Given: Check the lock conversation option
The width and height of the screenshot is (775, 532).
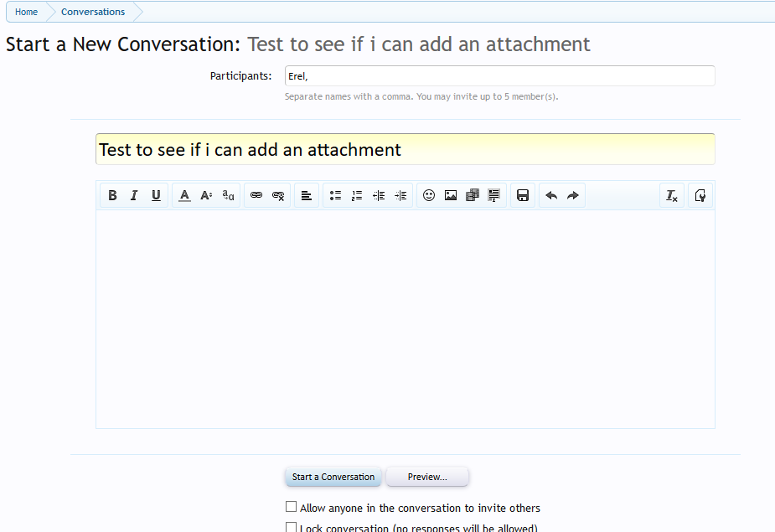Looking at the screenshot, I should click(x=292, y=526).
